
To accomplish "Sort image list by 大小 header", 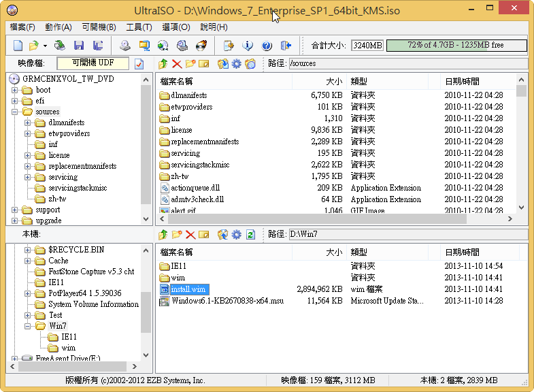I will [x=320, y=82].
